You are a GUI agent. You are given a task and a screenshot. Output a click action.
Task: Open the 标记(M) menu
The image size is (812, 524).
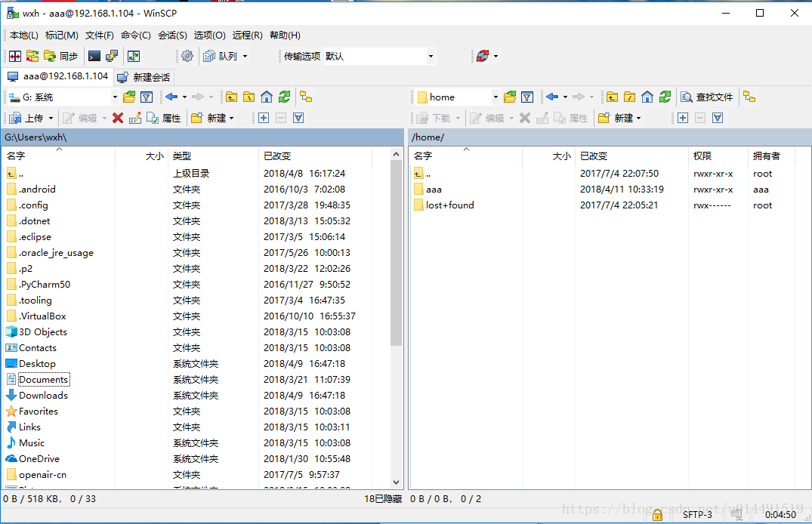[62, 35]
